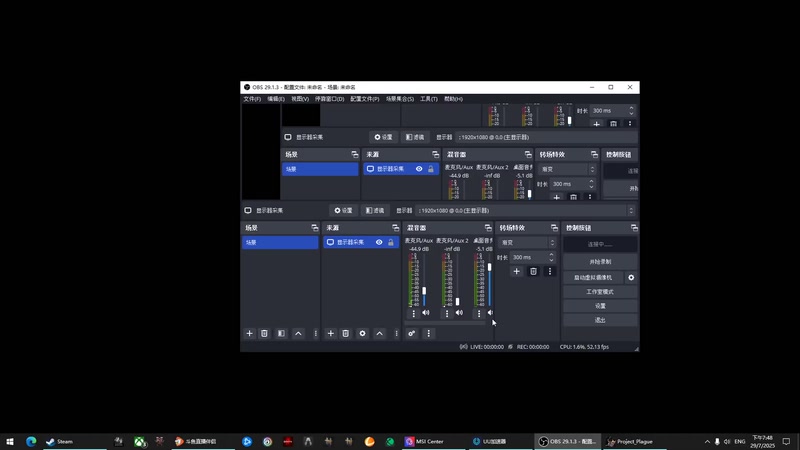
Task: Open the mixer toolbar three-dot menu
Action: tap(429, 333)
